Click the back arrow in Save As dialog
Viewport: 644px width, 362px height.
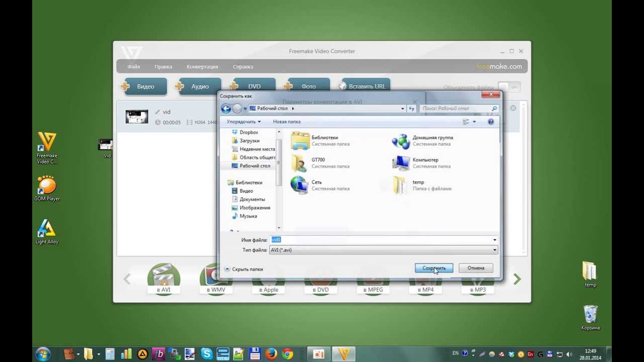point(226,109)
